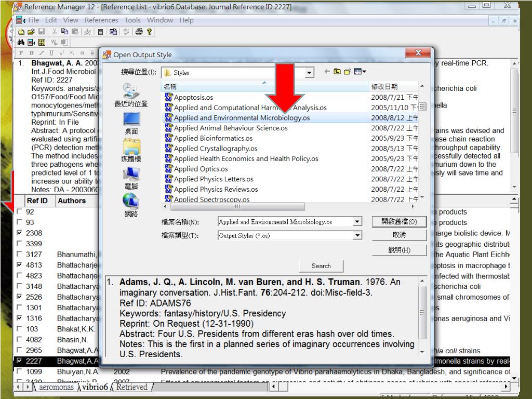Viewport: 532px width, 399px height.
Task: Click the Copy toolbar icon
Action: click(x=64, y=32)
